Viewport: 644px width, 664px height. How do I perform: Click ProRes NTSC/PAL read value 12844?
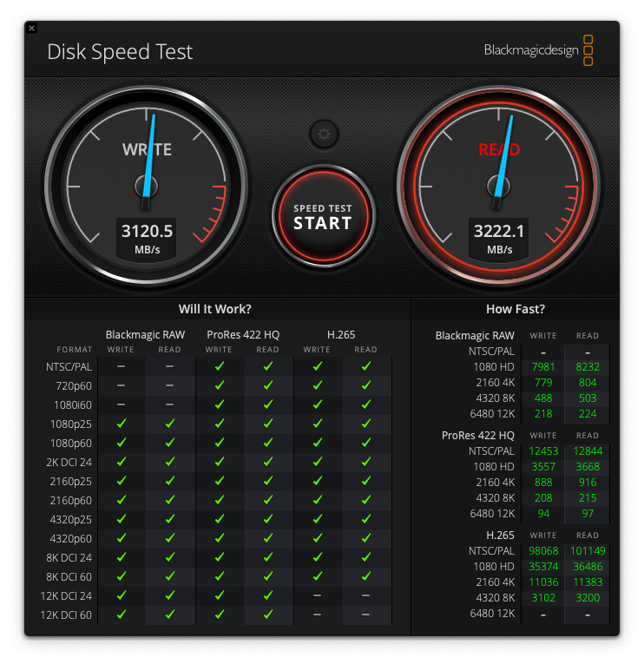[x=588, y=451]
